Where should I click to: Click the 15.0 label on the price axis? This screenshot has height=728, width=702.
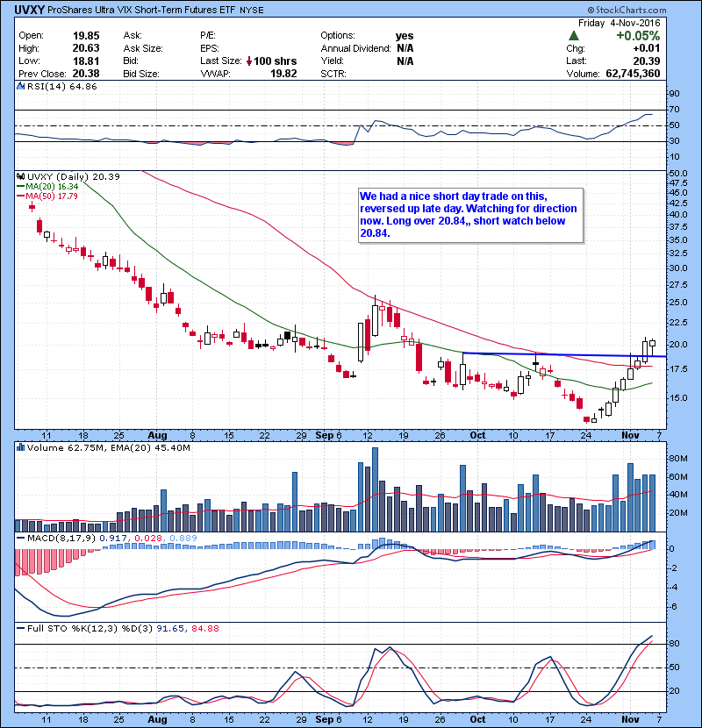[678, 398]
